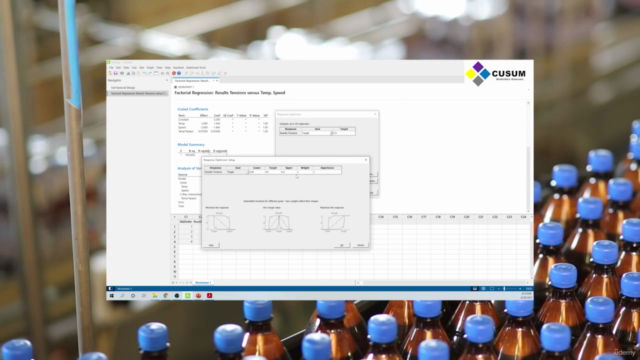Open the Calc menu
Image resolution: width=640 pixels, height=360 pixels.
click(134, 68)
